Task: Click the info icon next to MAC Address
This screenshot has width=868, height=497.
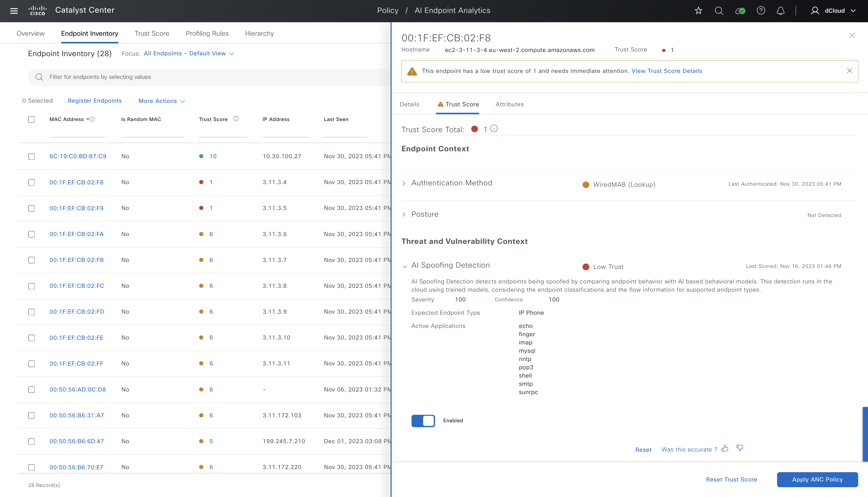Action: click(92, 119)
